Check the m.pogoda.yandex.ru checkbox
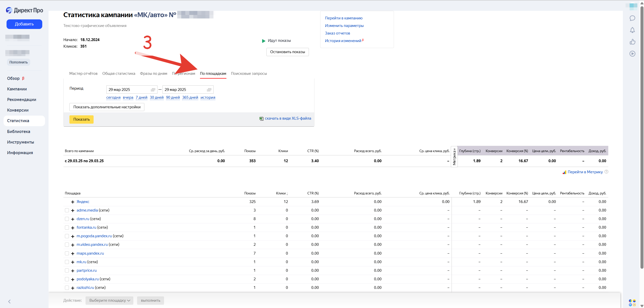The height and width of the screenshot is (308, 644). coord(67,236)
